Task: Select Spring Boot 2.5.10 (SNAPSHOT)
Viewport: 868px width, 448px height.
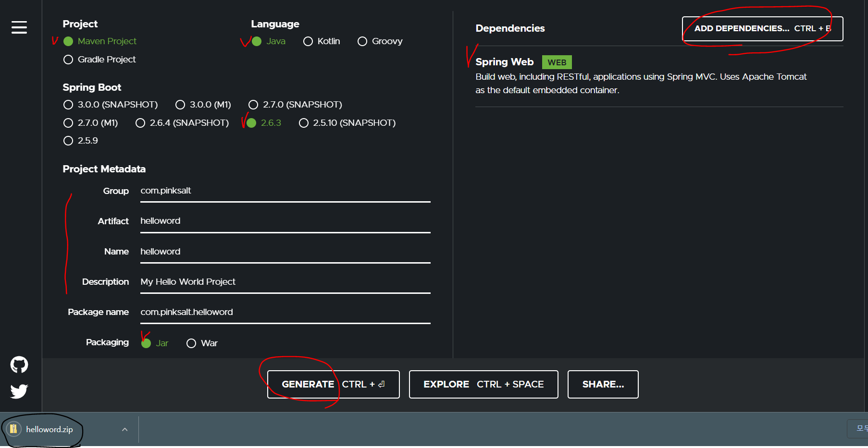Action: coord(304,123)
